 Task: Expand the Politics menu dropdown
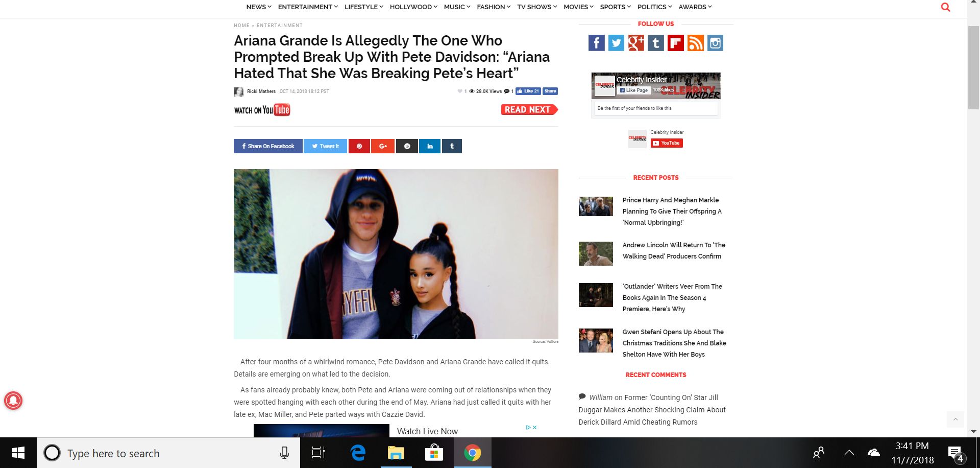coord(654,7)
